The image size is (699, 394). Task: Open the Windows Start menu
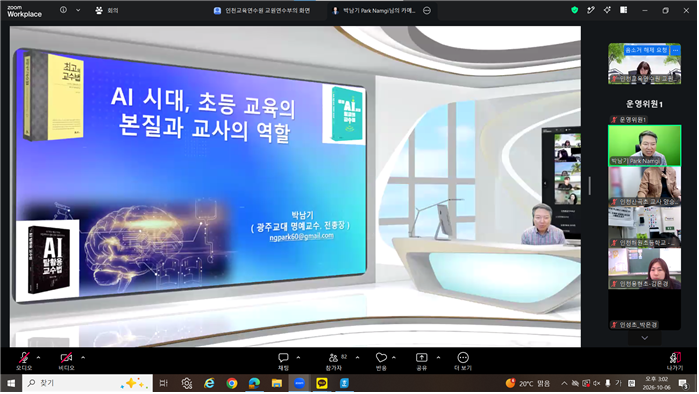[x=11, y=383]
